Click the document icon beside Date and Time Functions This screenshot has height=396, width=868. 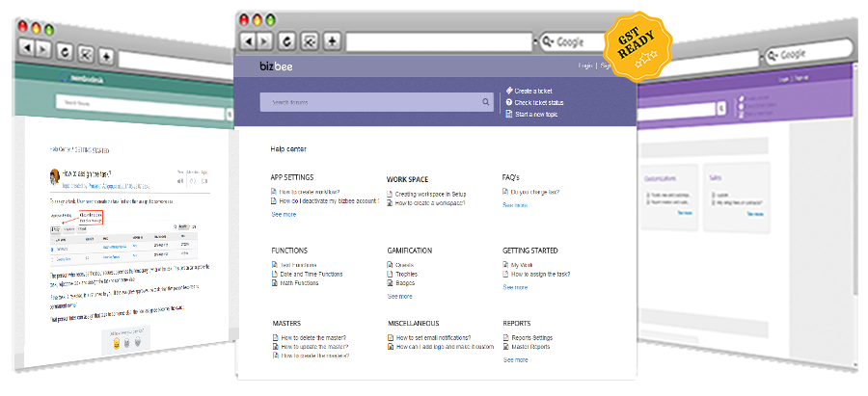275,274
